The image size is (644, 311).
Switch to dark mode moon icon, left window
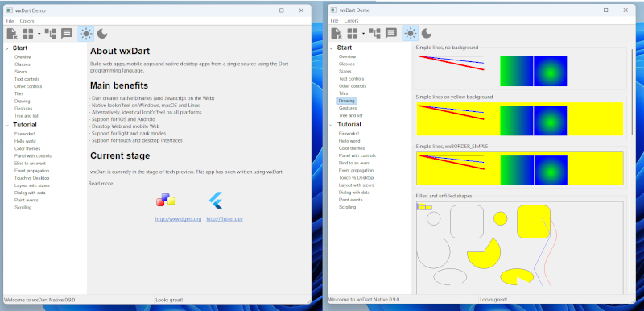[x=102, y=34]
